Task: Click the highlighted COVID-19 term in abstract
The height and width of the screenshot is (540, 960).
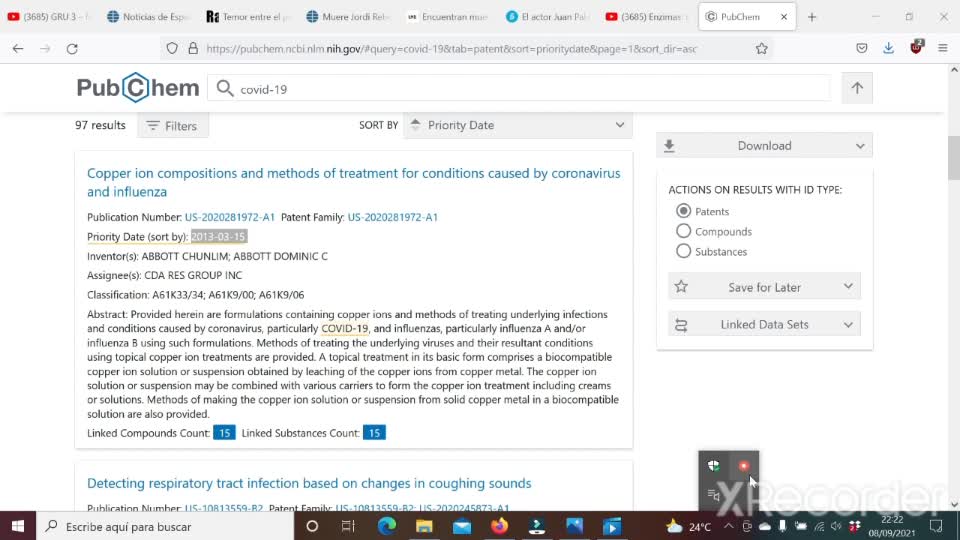Action: [x=345, y=328]
